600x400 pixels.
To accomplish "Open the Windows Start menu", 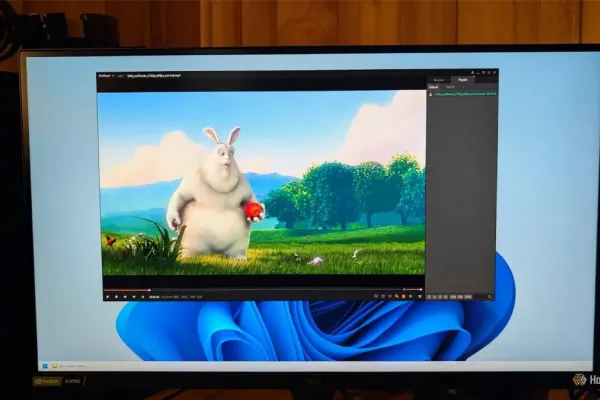I will 45,366.
